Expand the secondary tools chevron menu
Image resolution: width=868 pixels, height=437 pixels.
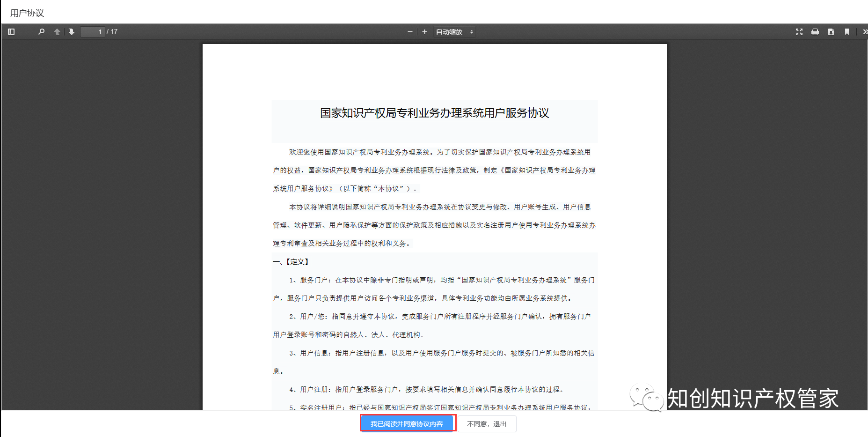[x=865, y=32]
